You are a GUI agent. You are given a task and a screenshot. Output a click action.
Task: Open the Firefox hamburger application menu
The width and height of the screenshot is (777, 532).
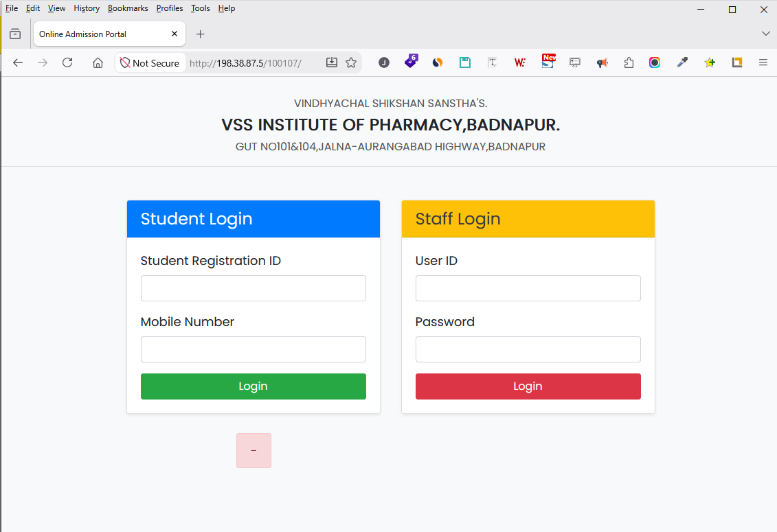pyautogui.click(x=763, y=62)
